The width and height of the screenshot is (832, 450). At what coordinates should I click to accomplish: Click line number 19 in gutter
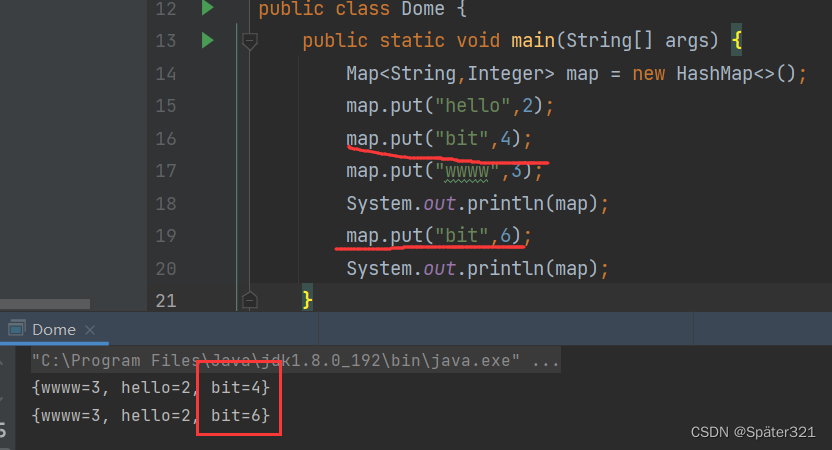165,236
